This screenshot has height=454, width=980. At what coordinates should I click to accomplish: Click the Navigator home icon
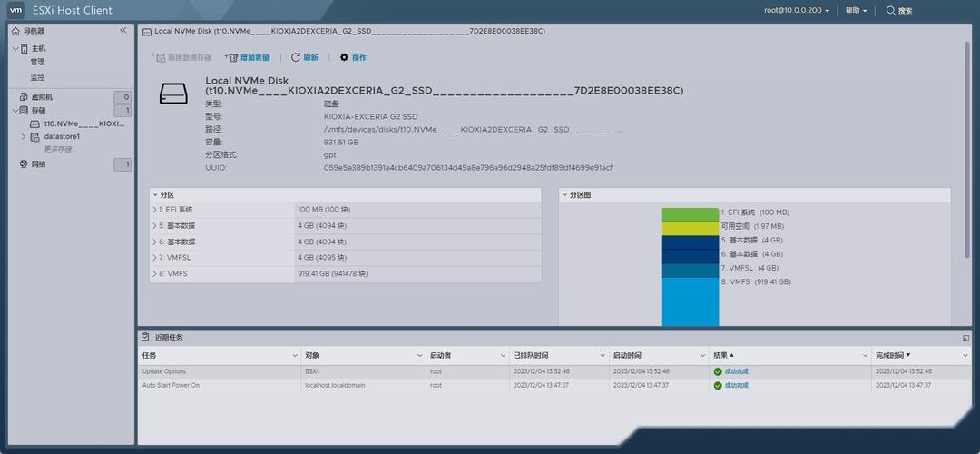pos(15,31)
